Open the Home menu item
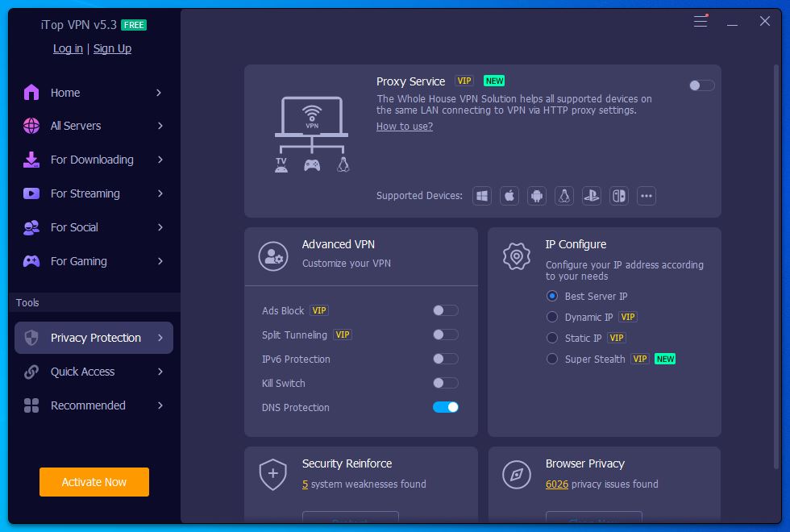The height and width of the screenshot is (532, 790). 94,93
